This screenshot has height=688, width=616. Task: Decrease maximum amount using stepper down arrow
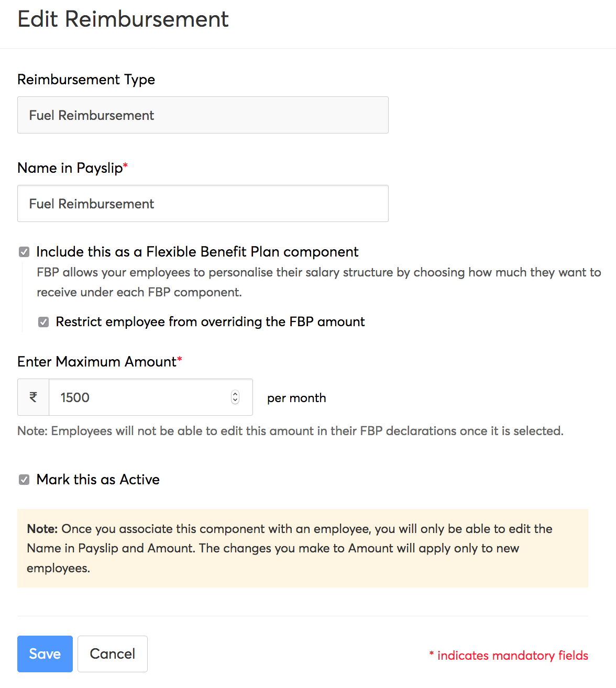[235, 401]
